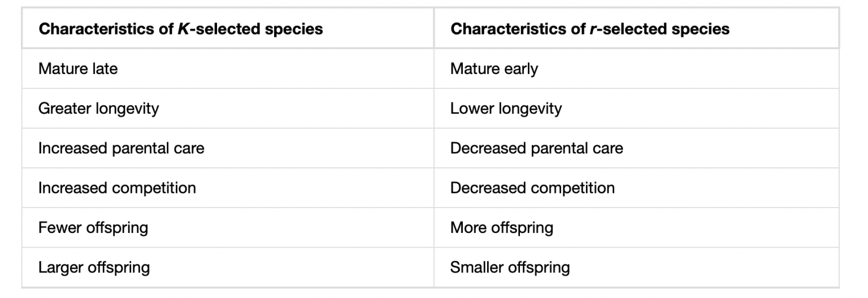Viewport: 868px width, 298px height.
Task: Select the "Fewer offspring" cell
Action: pyautogui.click(x=93, y=227)
